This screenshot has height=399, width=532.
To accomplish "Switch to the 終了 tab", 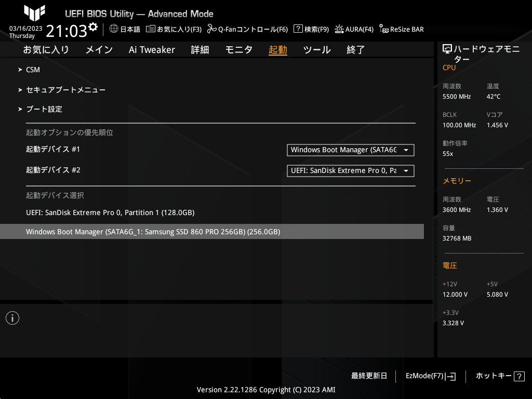I will tap(355, 50).
